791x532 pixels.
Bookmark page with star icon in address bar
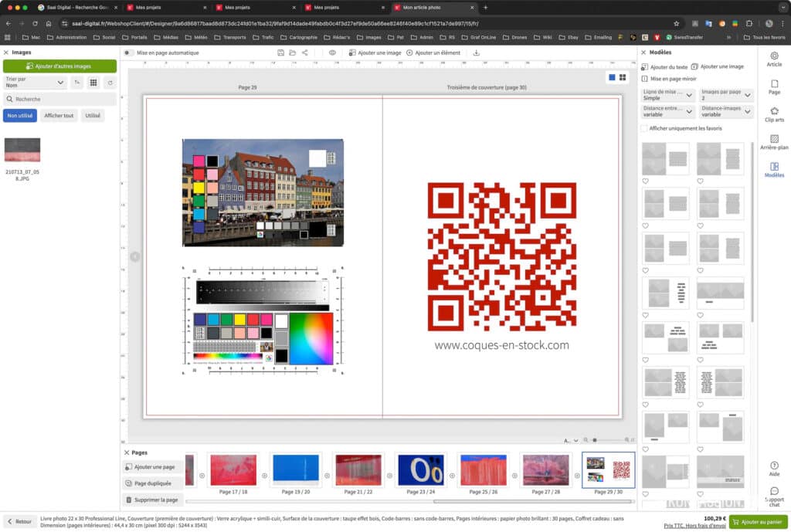(676, 23)
